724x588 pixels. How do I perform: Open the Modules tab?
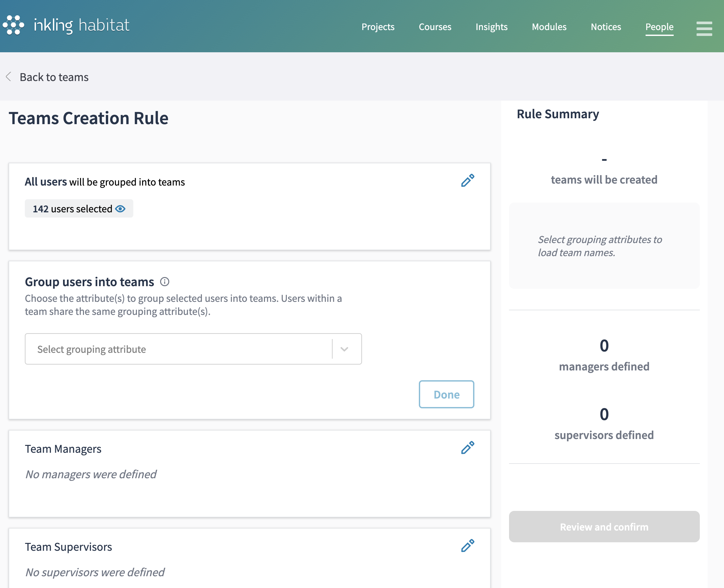point(549,27)
